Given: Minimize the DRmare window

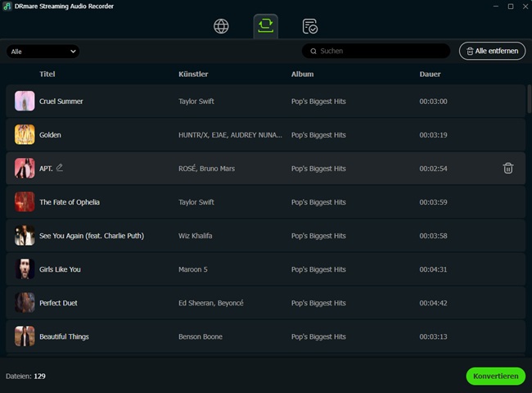Looking at the screenshot, I should pos(496,7).
